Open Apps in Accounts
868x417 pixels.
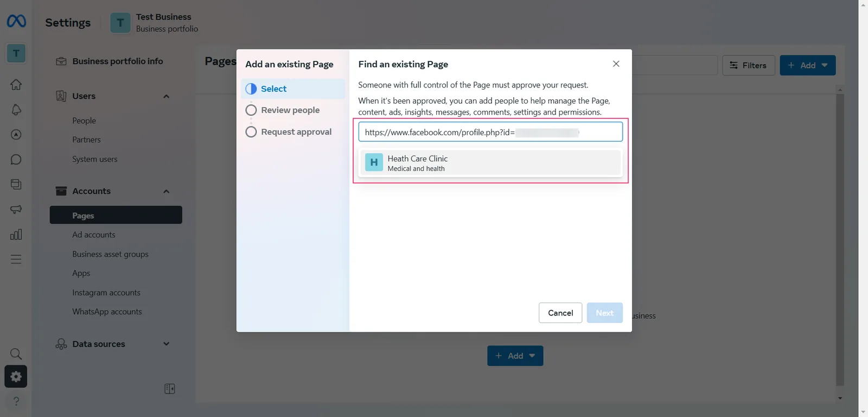coord(81,273)
